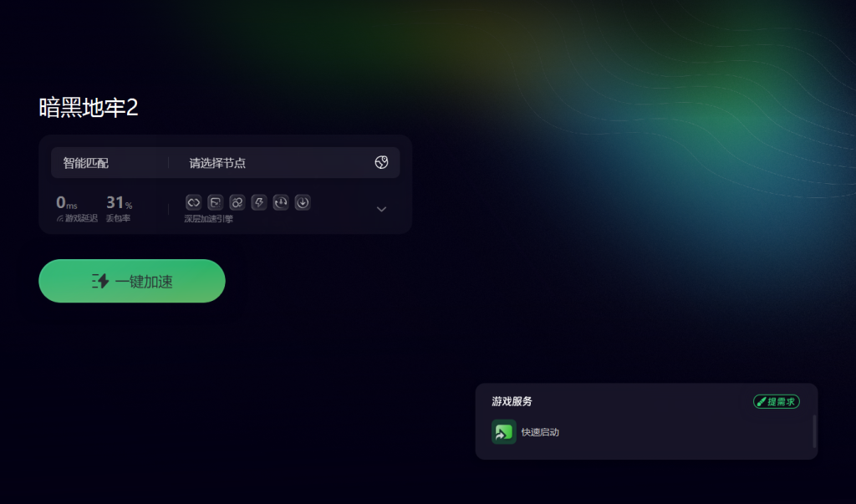Click the chain-link engine icon
856x504 pixels.
(194, 202)
